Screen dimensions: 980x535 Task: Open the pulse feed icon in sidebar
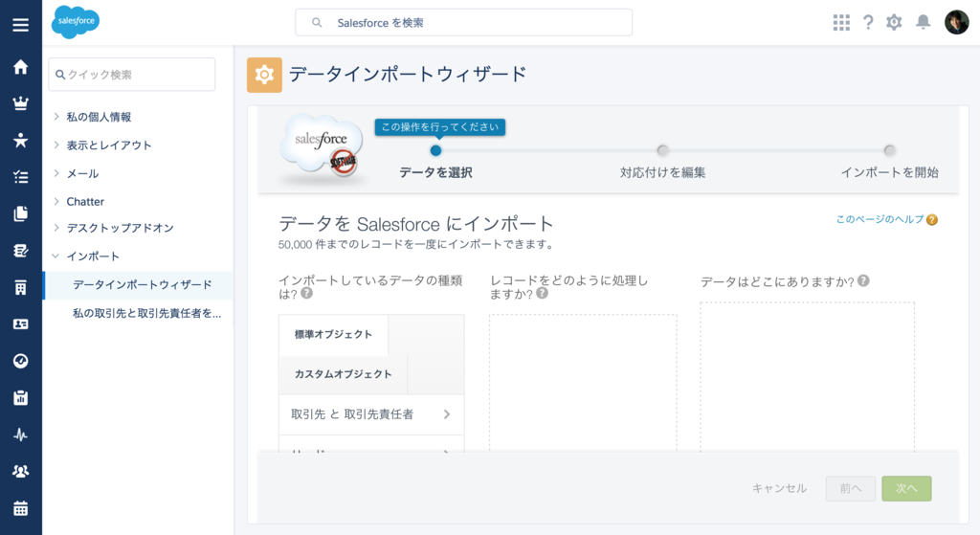coord(21,435)
